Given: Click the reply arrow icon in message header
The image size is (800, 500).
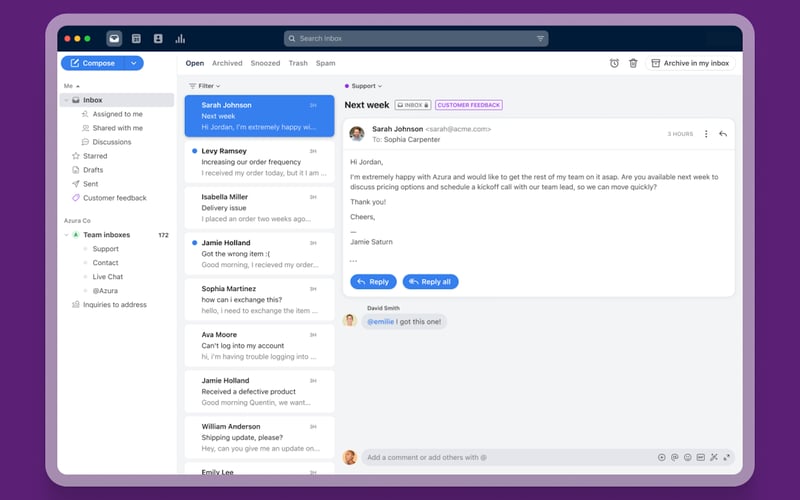Looking at the screenshot, I should click(x=723, y=134).
